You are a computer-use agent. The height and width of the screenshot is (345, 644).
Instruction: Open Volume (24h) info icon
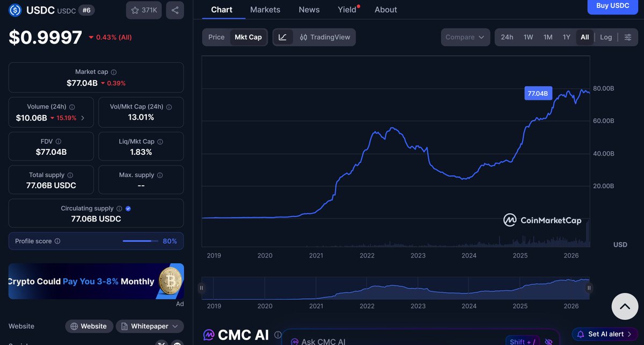click(72, 107)
